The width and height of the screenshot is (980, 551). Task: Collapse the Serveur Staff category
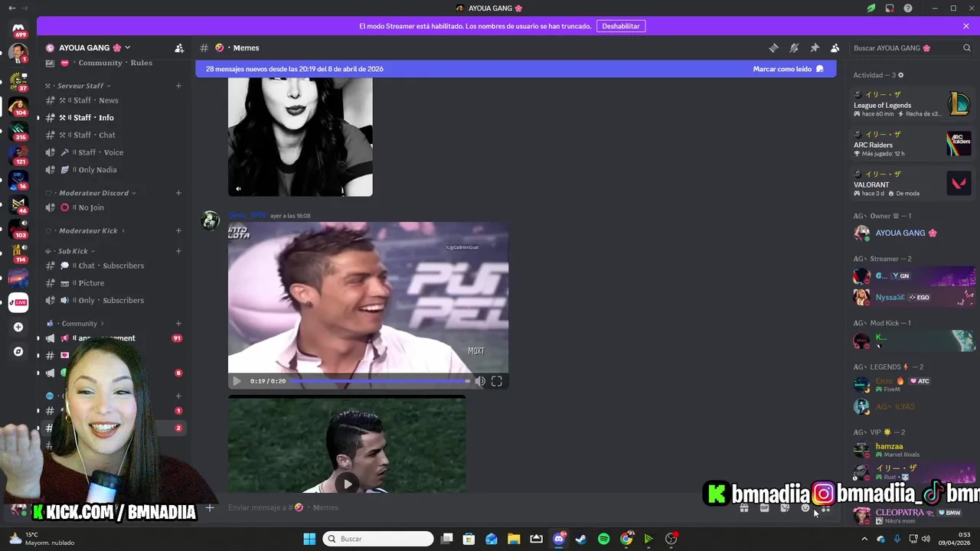(79, 86)
